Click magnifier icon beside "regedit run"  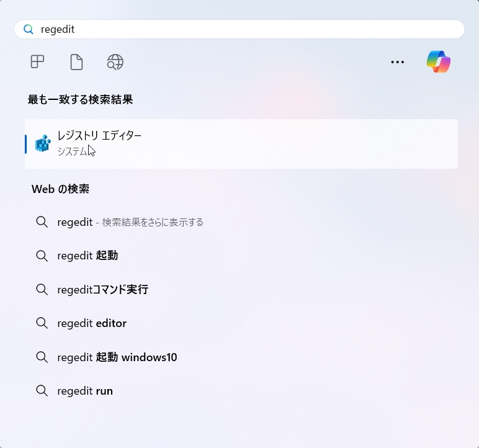pyautogui.click(x=42, y=390)
